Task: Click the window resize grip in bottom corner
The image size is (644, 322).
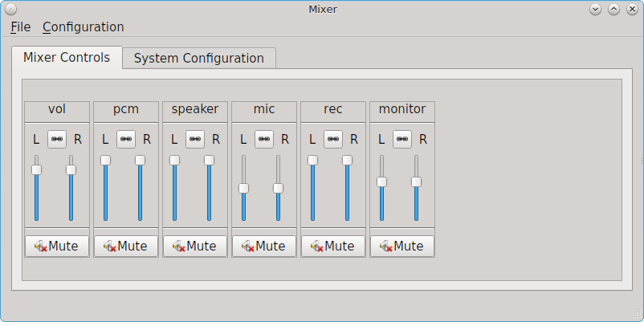Action: [x=638, y=316]
